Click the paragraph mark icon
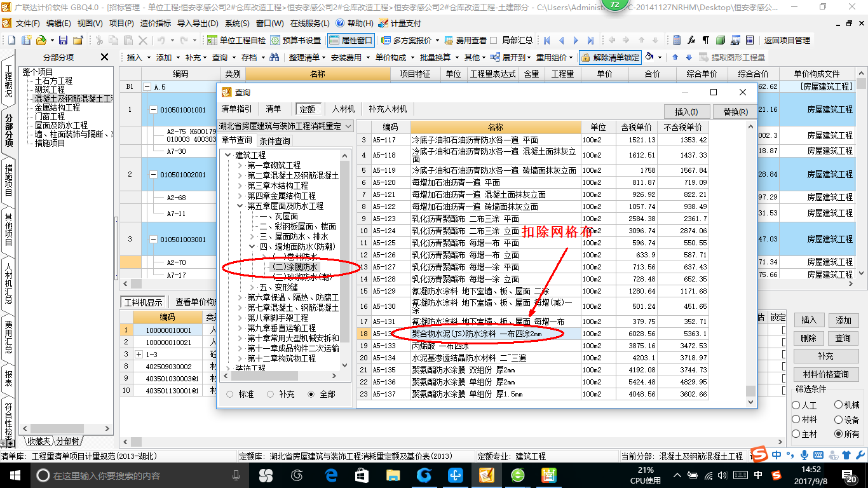 706,40
